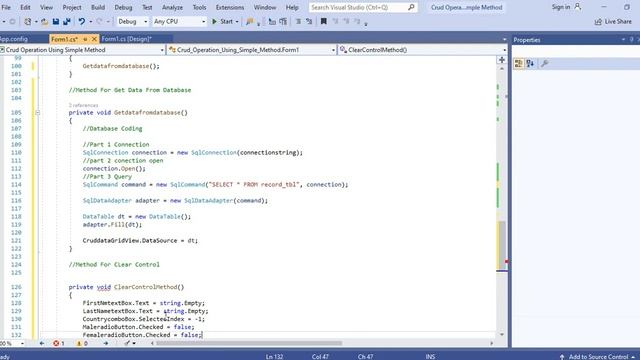Click the CruddataGridView.DataSource = dt; line
The height and width of the screenshot is (360, 640).
140,240
